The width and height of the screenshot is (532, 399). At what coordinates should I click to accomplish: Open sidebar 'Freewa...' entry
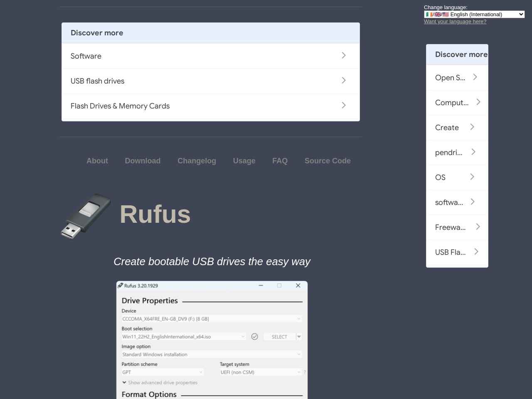click(x=457, y=227)
